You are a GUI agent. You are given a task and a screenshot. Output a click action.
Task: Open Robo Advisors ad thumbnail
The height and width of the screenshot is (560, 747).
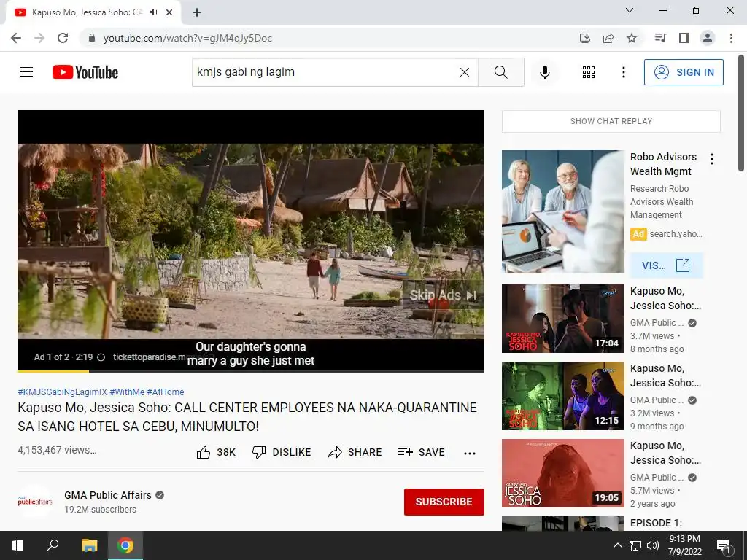[562, 211]
